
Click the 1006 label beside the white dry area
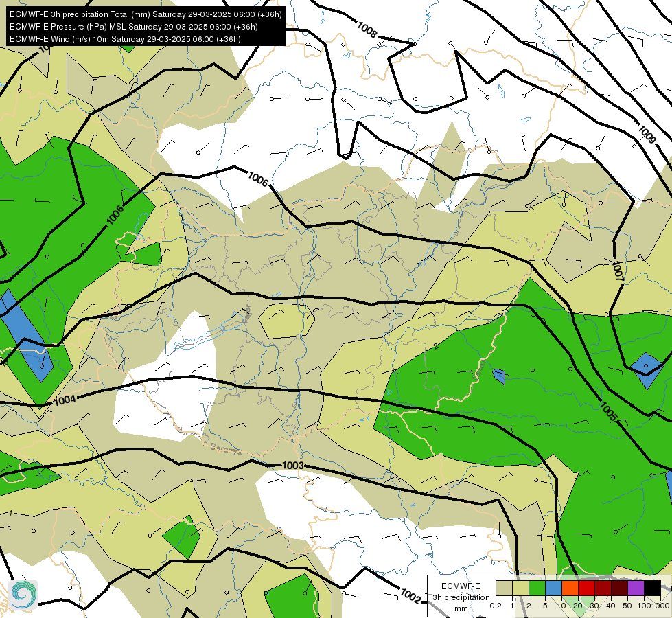[258, 179]
